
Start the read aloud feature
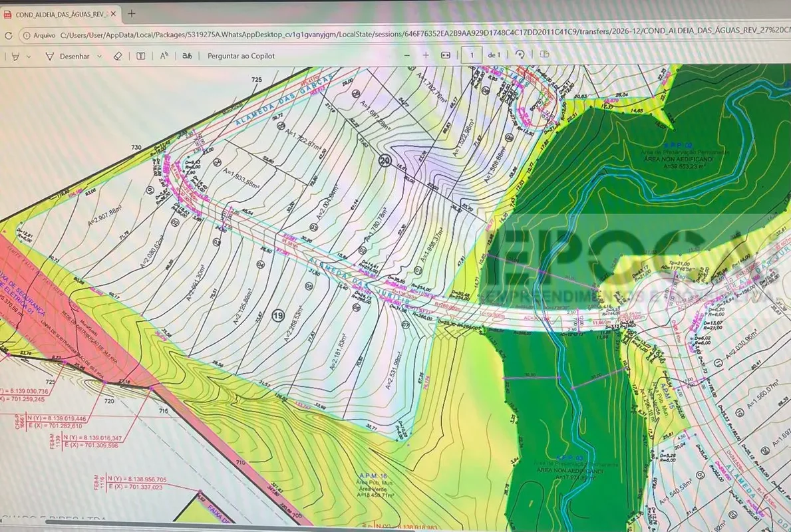(x=164, y=56)
